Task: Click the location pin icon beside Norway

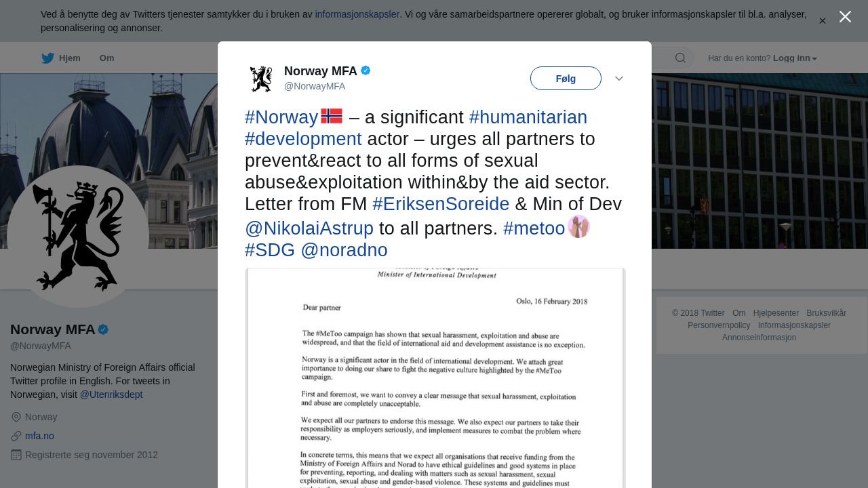Action: pyautogui.click(x=16, y=417)
